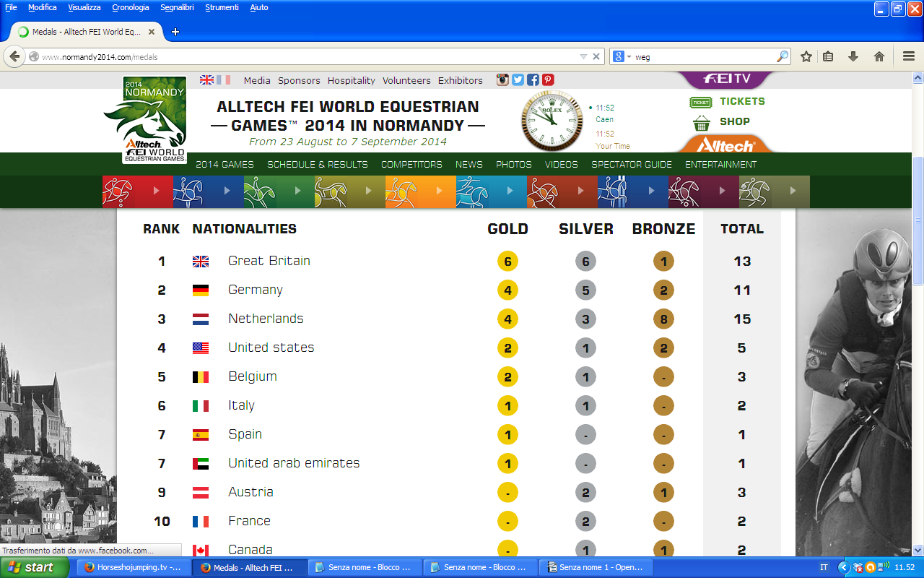This screenshot has width=924, height=578.
Task: Follow the Sponsors link
Action: pyautogui.click(x=299, y=80)
